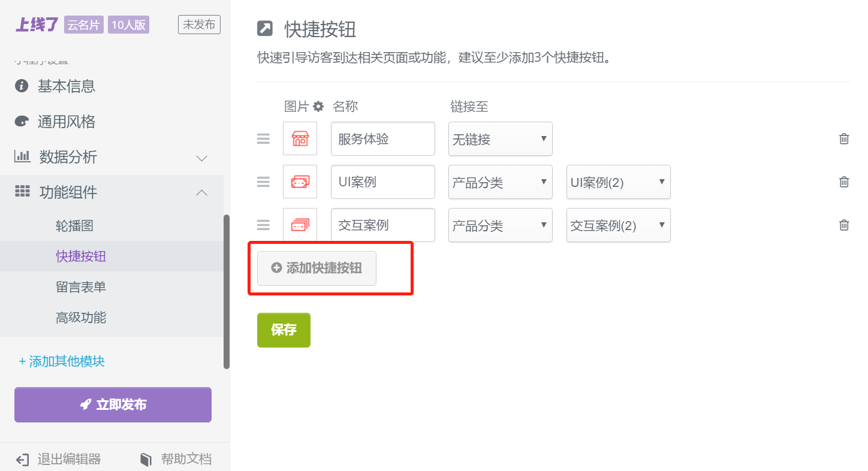
Task: Click the 基本信息 info icon
Action: click(x=22, y=86)
